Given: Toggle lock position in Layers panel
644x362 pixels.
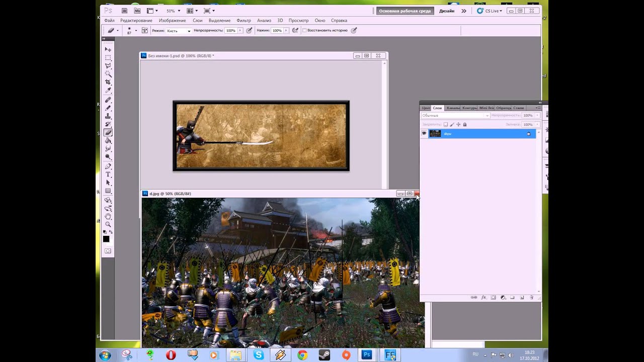Looking at the screenshot, I should pyautogui.click(x=458, y=124).
